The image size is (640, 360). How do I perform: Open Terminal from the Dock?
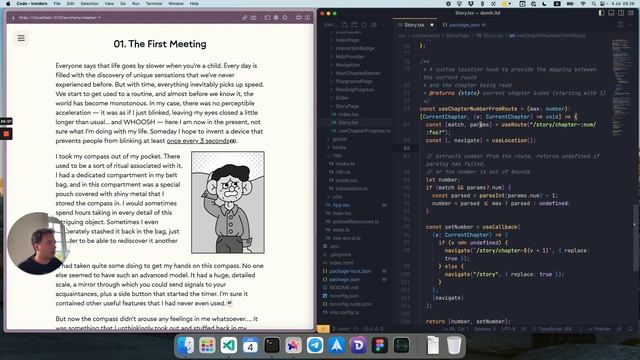pyautogui.click(x=272, y=345)
